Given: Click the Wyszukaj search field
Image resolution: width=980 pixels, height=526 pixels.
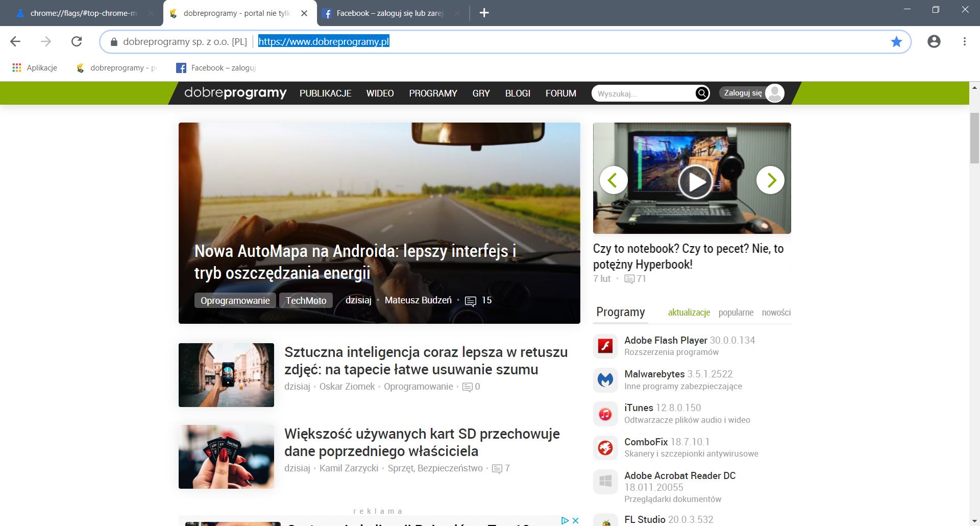Looking at the screenshot, I should (x=644, y=93).
